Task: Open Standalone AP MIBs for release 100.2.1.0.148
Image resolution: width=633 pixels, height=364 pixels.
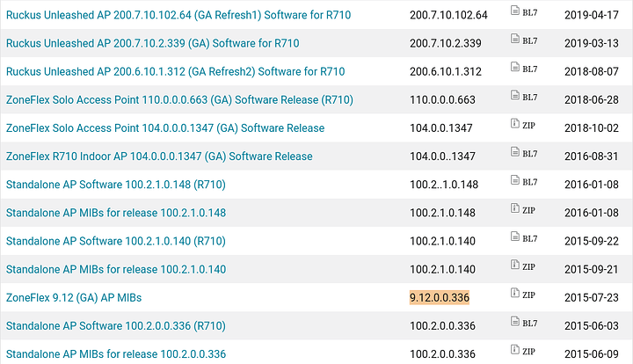Action: coord(116,213)
